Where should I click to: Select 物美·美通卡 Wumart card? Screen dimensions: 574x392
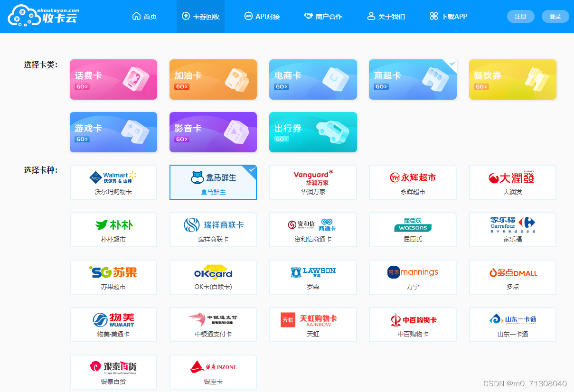[113, 325]
